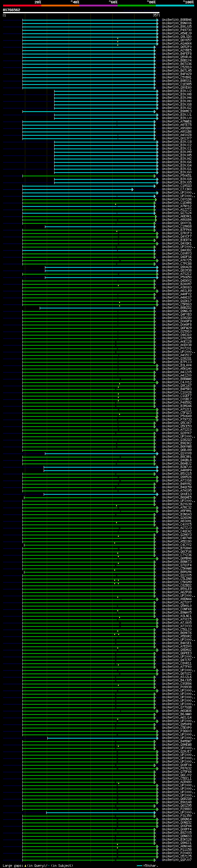
Task: Click UniRef100_B3VJJ2 label
Action: click(x=177, y=91)
